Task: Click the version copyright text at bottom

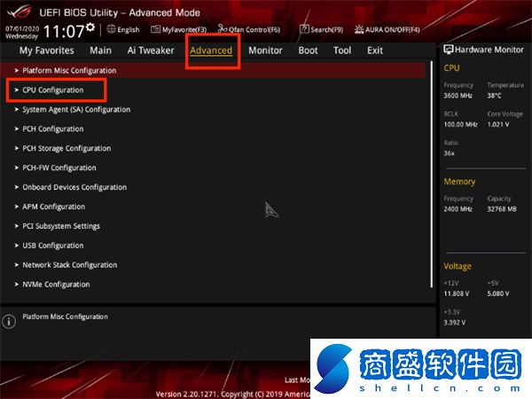Action: click(232, 395)
